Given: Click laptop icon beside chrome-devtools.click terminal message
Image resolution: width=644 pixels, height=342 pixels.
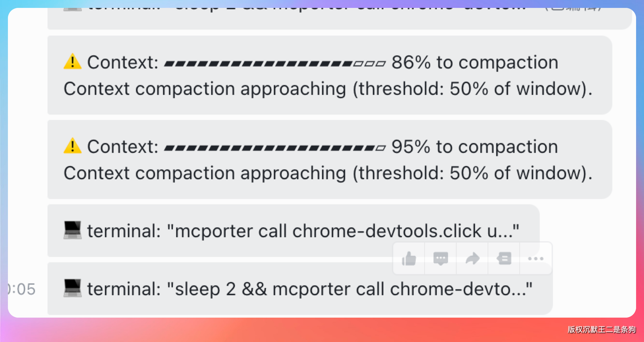Looking at the screenshot, I should pyautogui.click(x=73, y=230).
